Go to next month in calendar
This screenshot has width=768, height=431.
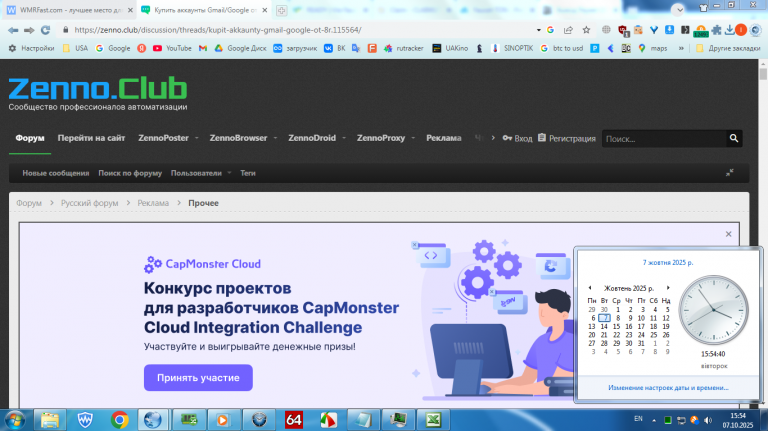(x=668, y=288)
